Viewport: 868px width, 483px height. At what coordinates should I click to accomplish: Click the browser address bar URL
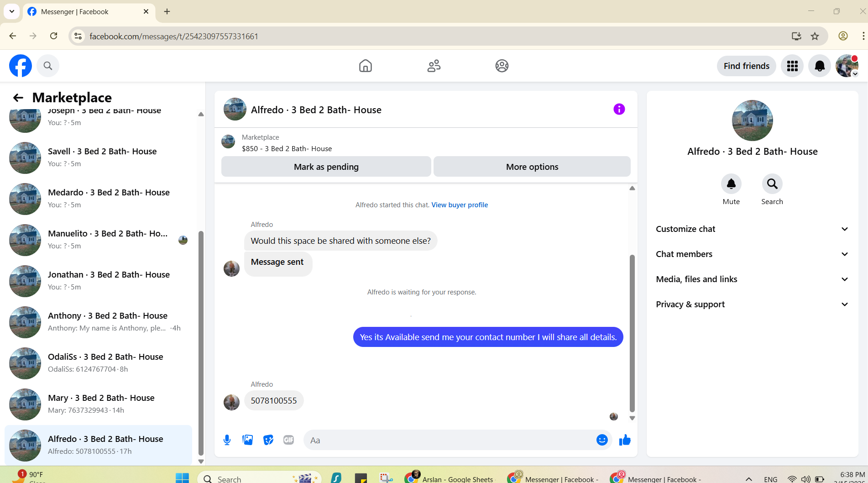click(x=174, y=36)
